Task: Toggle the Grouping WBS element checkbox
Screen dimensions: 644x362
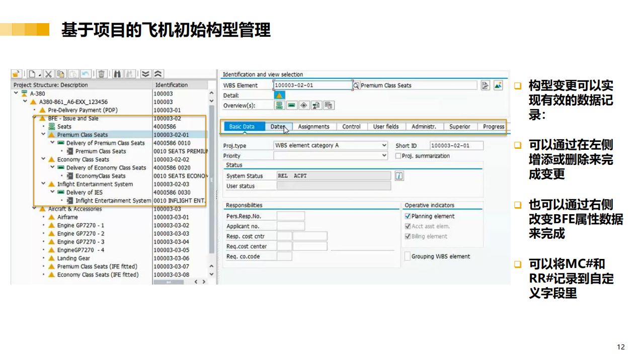Action: coord(408,256)
